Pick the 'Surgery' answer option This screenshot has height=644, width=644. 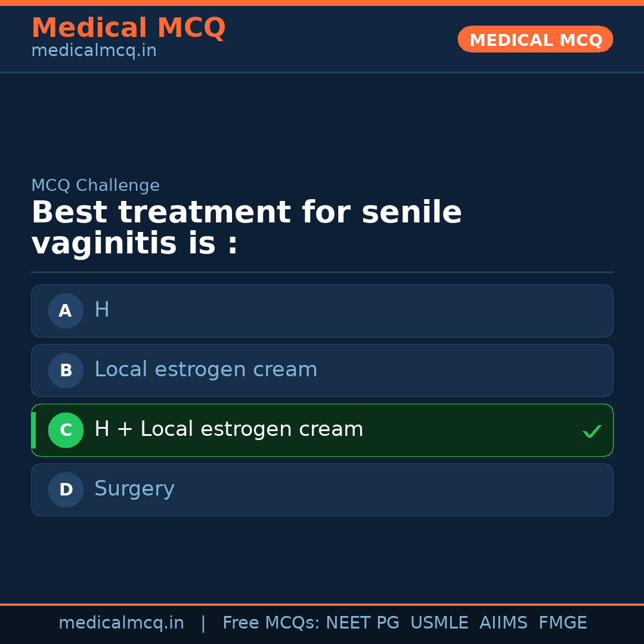(322, 490)
